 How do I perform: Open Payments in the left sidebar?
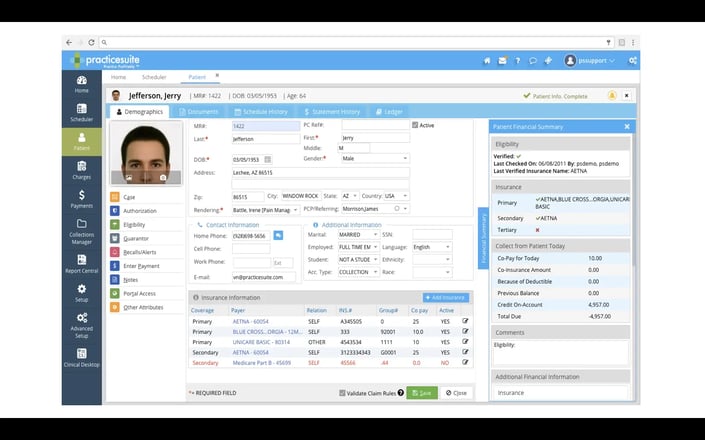click(81, 199)
